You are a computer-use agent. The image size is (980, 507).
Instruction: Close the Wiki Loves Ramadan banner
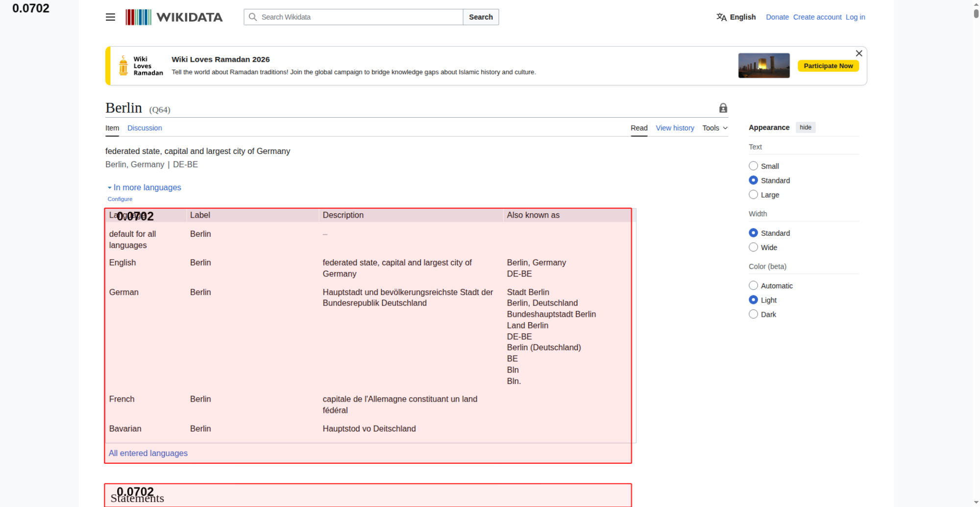tap(858, 53)
